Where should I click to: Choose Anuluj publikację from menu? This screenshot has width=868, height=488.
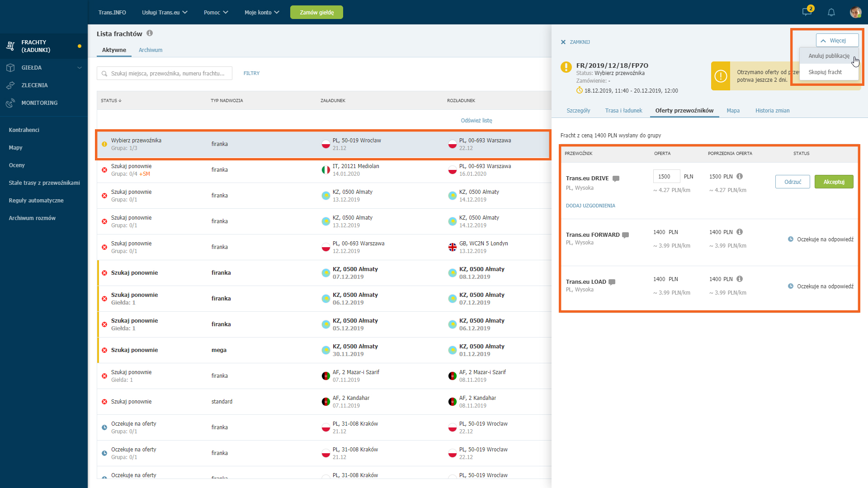829,56
